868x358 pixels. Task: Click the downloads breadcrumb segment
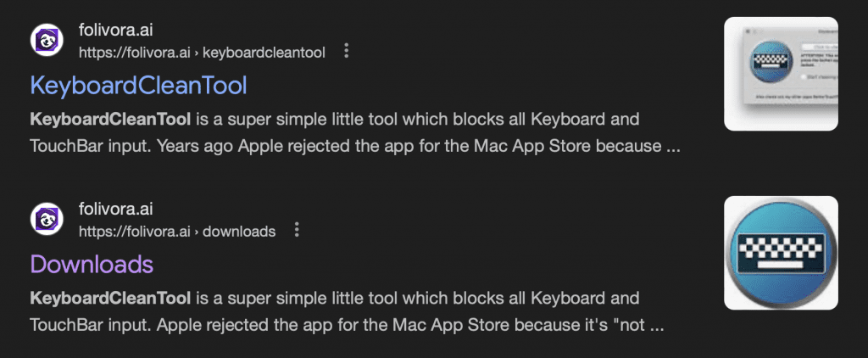pyautogui.click(x=239, y=231)
